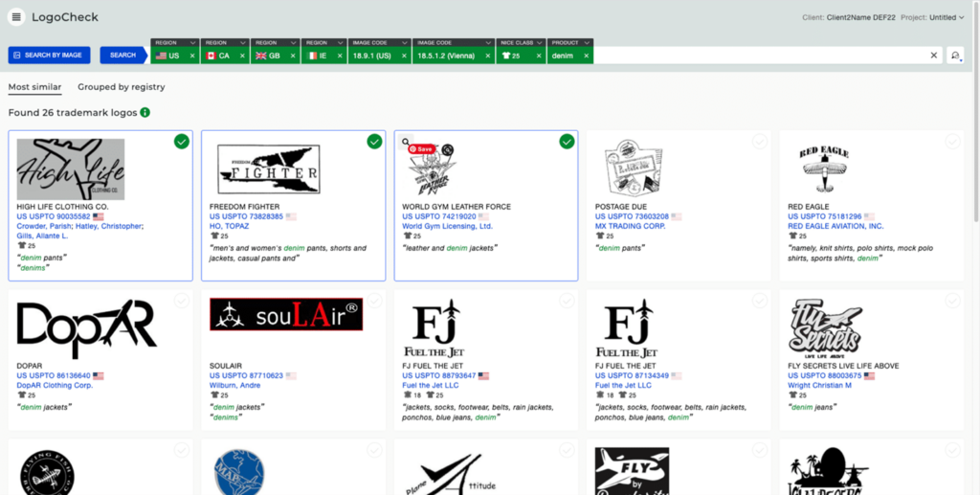
Task: Deselect the High Life Clothing Co. checkmark
Action: 182,142
